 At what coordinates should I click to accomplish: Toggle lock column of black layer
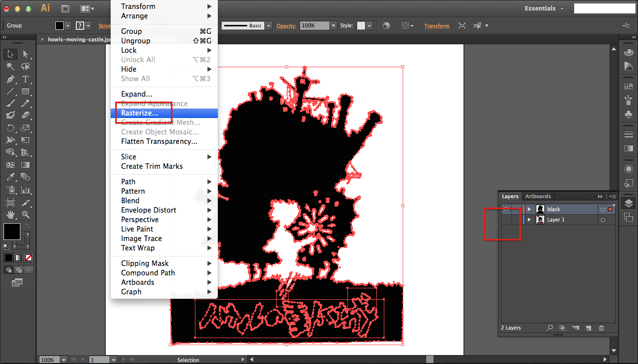coord(516,209)
